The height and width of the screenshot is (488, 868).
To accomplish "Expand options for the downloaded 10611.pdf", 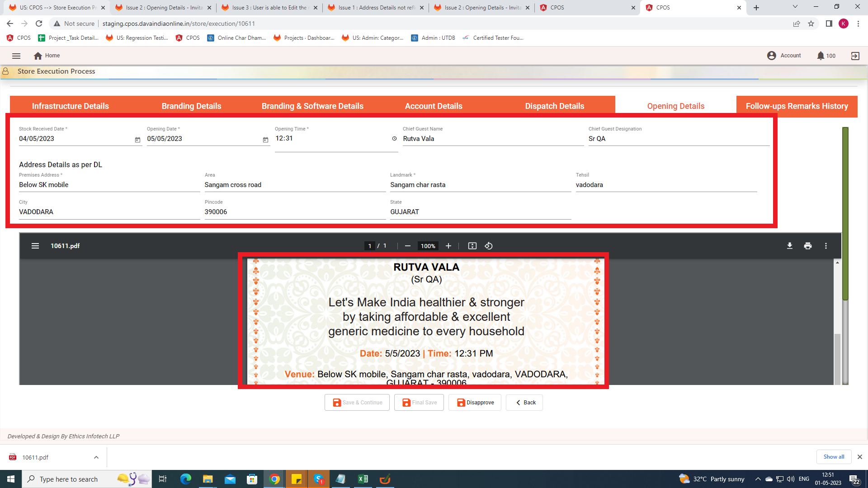I will point(96,457).
